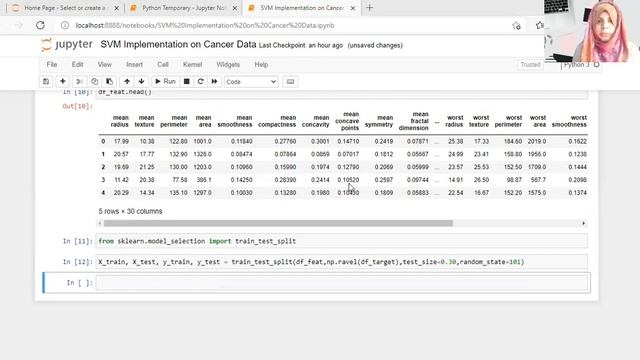
Task: Open a new browser tab
Action: (369, 8)
